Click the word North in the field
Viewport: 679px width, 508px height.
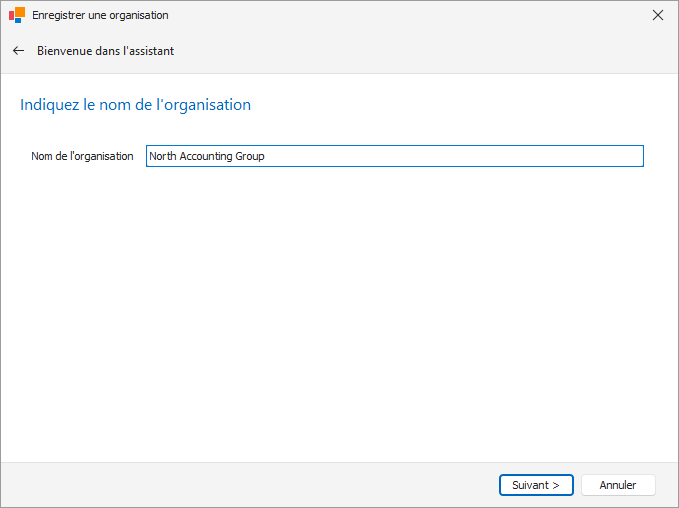tap(162, 156)
